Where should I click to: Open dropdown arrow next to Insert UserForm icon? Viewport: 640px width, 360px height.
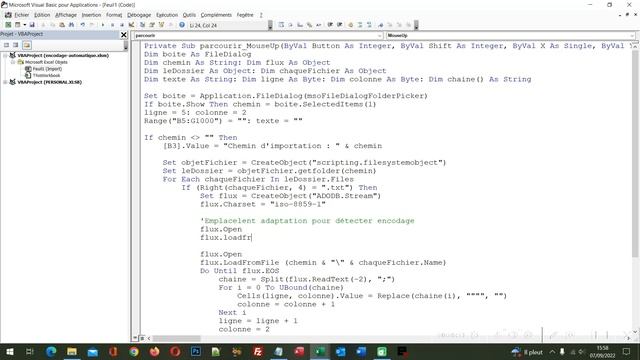24,25
